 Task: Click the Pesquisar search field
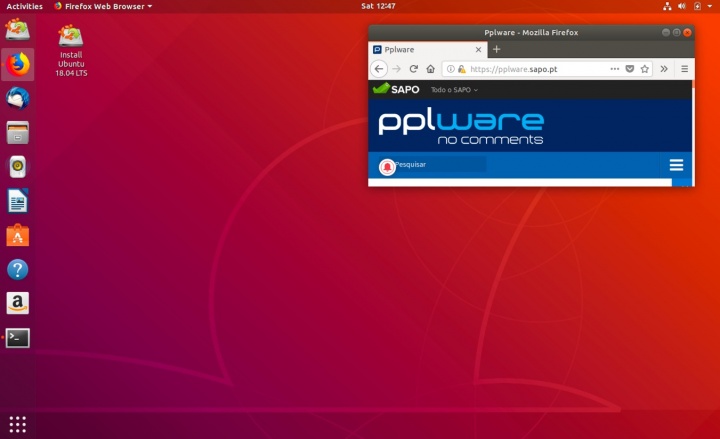click(x=440, y=164)
